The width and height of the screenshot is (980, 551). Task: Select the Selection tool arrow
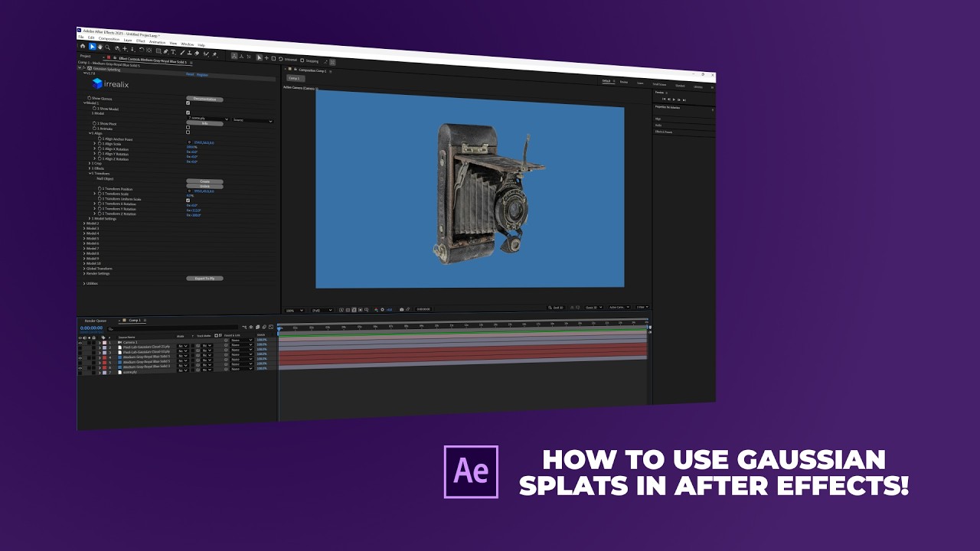[93, 47]
